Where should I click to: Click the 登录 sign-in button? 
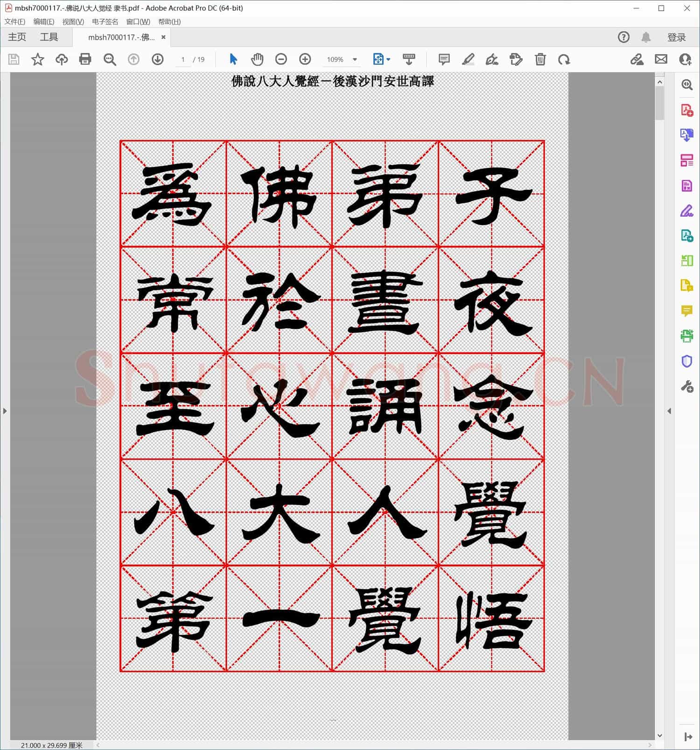[677, 37]
